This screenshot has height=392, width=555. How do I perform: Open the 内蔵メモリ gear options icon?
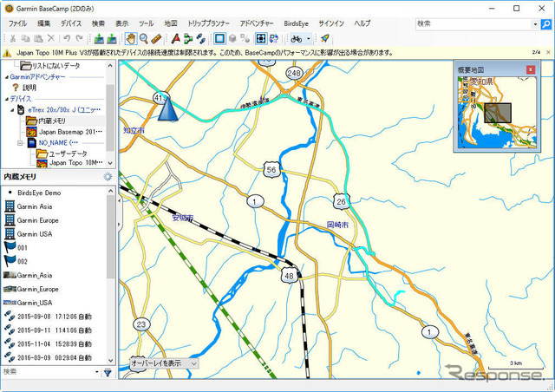(x=108, y=176)
